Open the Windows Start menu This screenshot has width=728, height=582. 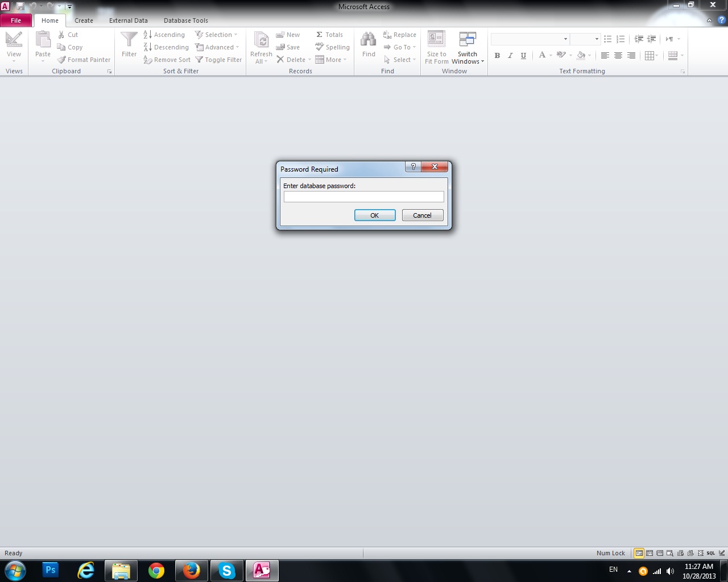pos(15,570)
